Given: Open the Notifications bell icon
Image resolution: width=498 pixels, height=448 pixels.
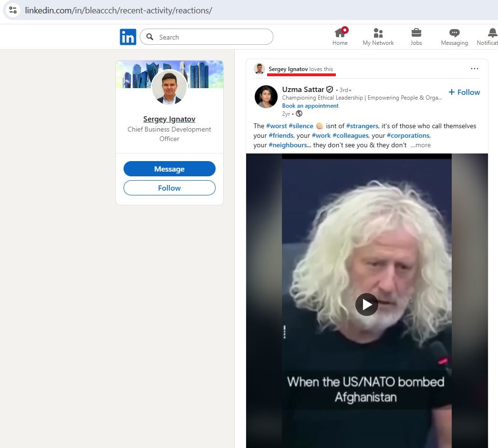Looking at the screenshot, I should tap(492, 33).
